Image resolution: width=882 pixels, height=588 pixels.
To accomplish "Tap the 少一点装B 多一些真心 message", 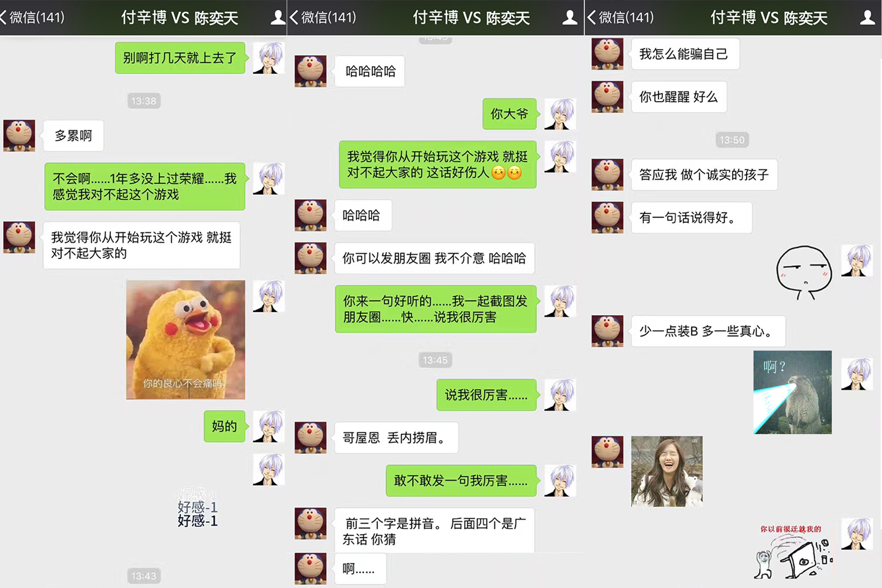I will (x=708, y=331).
